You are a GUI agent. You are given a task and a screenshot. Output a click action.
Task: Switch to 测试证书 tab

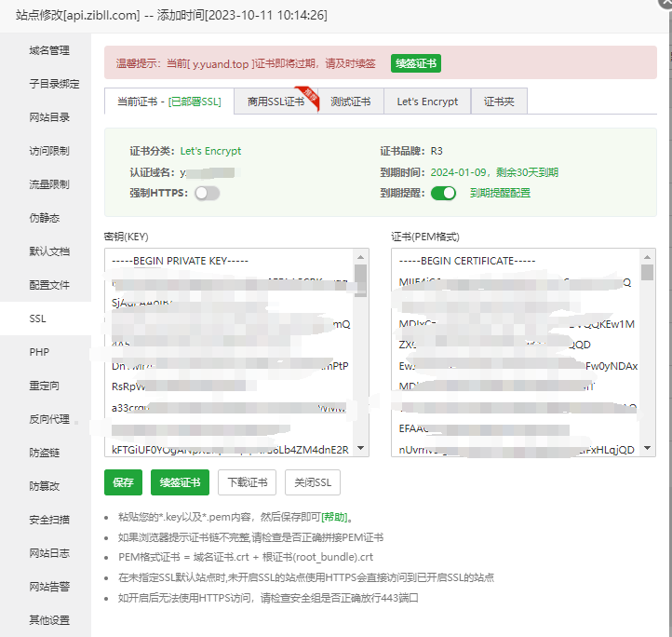click(351, 102)
